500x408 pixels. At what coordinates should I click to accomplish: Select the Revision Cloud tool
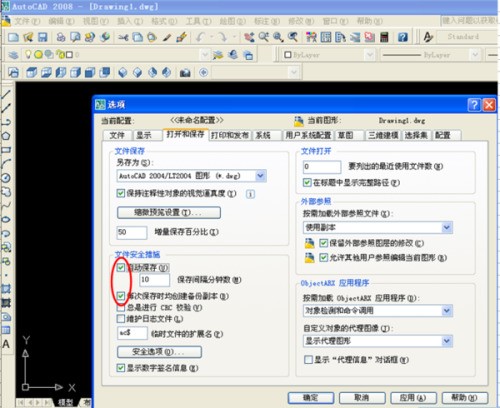click(6, 192)
